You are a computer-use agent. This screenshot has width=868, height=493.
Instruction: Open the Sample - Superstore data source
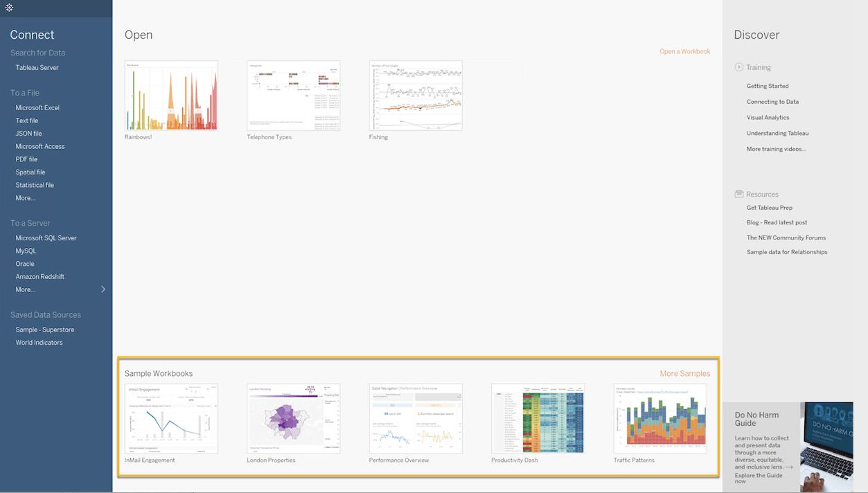point(45,330)
